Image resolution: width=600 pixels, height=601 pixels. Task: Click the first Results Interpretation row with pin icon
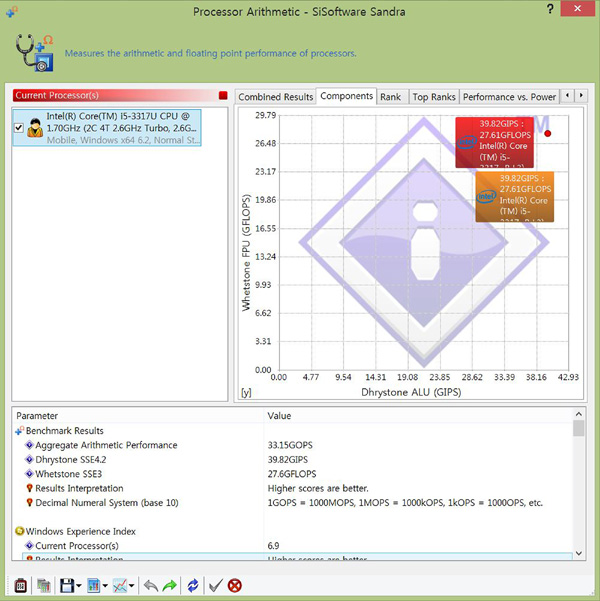pyautogui.click(x=293, y=488)
